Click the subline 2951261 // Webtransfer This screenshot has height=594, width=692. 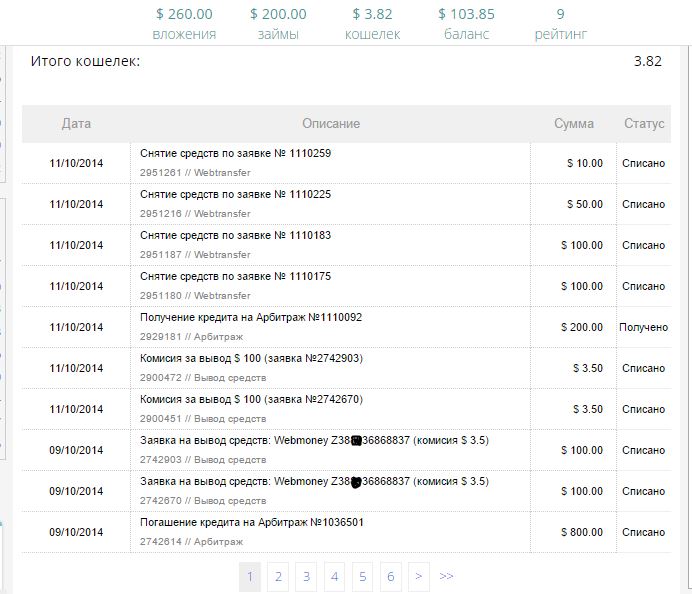(x=195, y=173)
